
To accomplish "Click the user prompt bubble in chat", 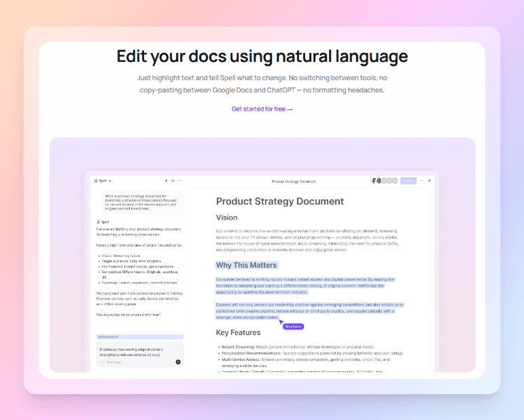I will click(x=142, y=202).
